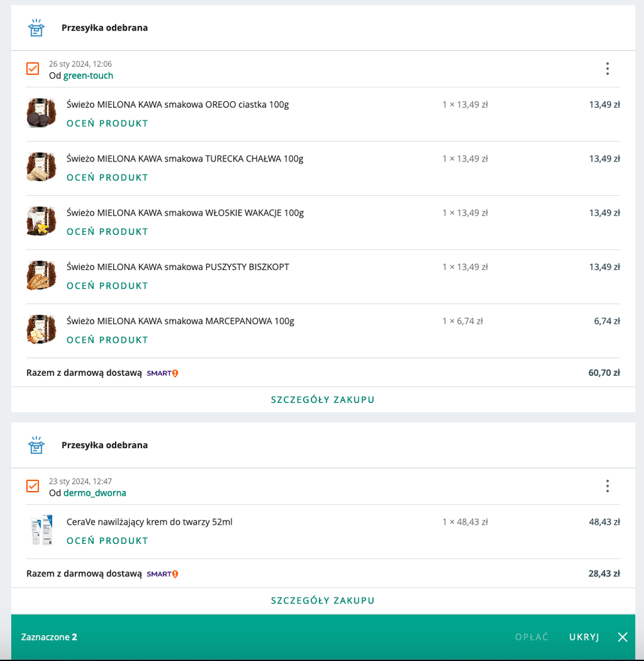Rate the TURECKA CHAŁWA coffee via OCEŃ PRODUKT

[x=107, y=177]
